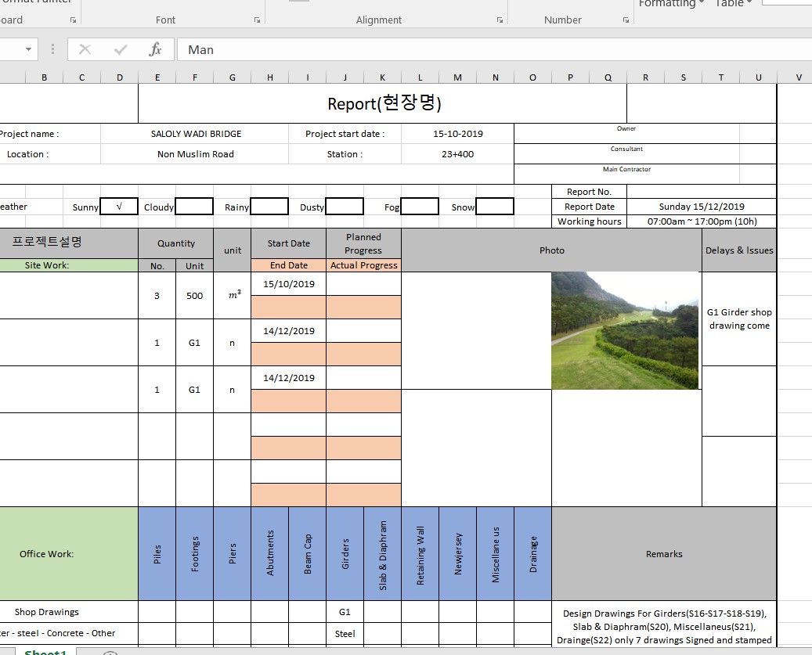Click the Planned Progress header
Screen dimensions: 812x655
coord(363,243)
